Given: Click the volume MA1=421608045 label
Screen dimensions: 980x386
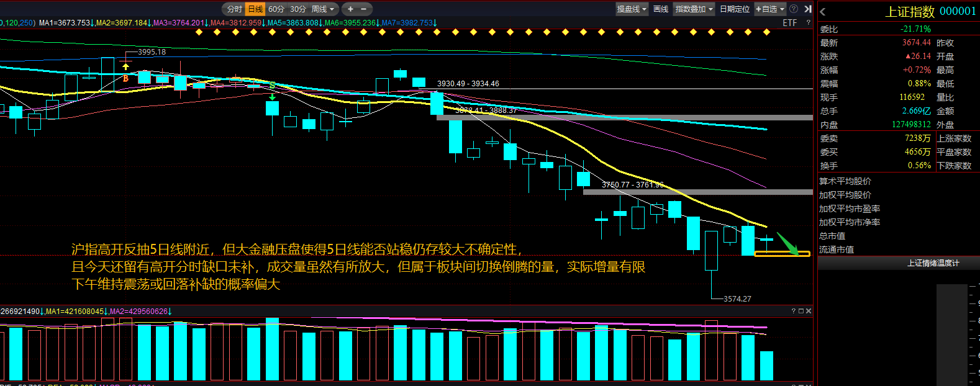Looking at the screenshot, I should 76,312.
